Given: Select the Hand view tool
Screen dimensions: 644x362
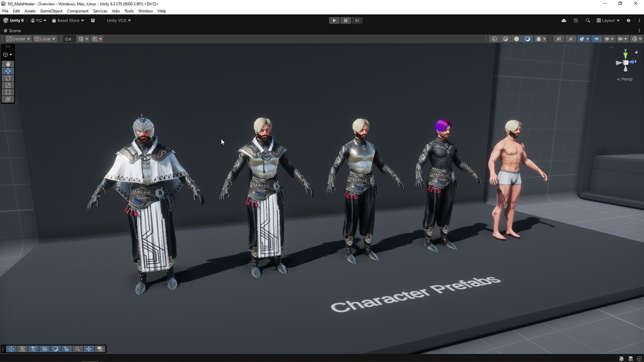Looking at the screenshot, I should [x=8, y=64].
